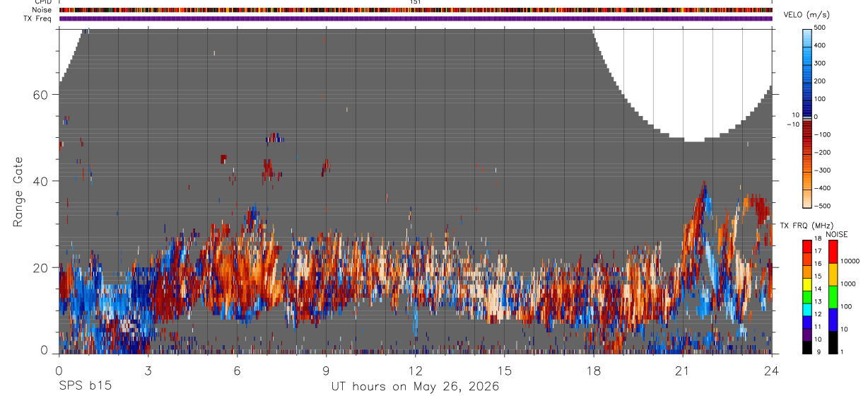Select the Range Gate axis label

19,192
